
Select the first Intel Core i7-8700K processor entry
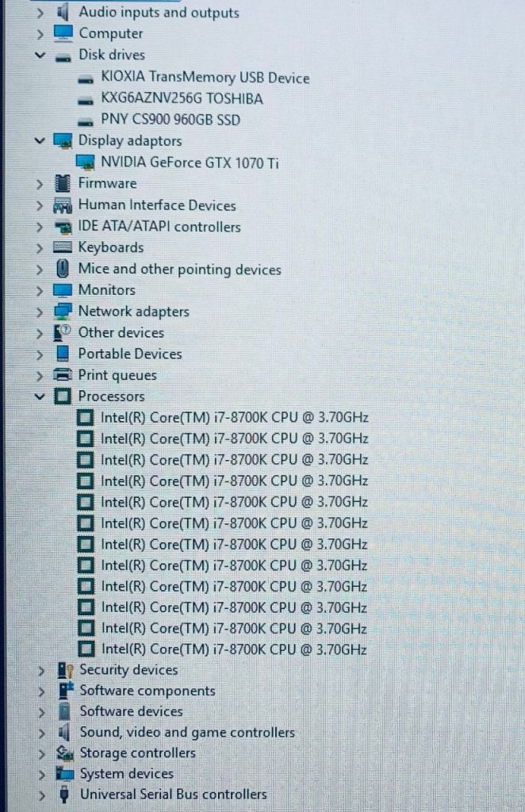pos(234,417)
